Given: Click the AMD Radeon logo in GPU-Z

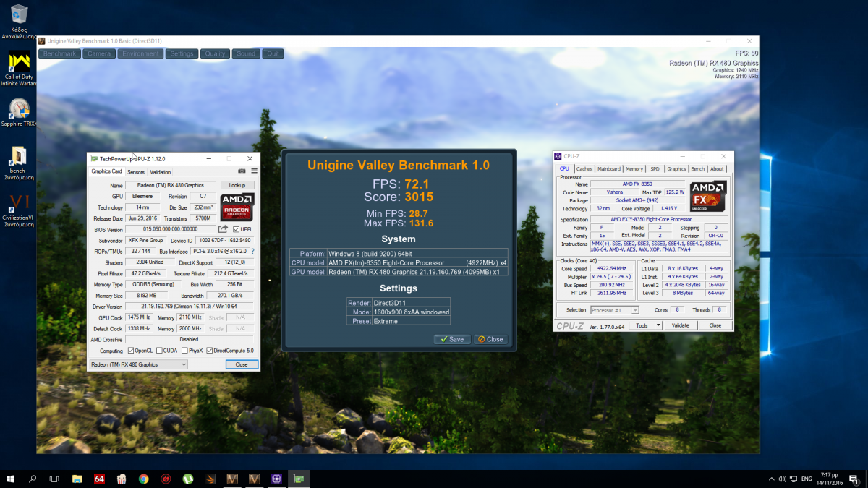Looking at the screenshot, I should (237, 207).
